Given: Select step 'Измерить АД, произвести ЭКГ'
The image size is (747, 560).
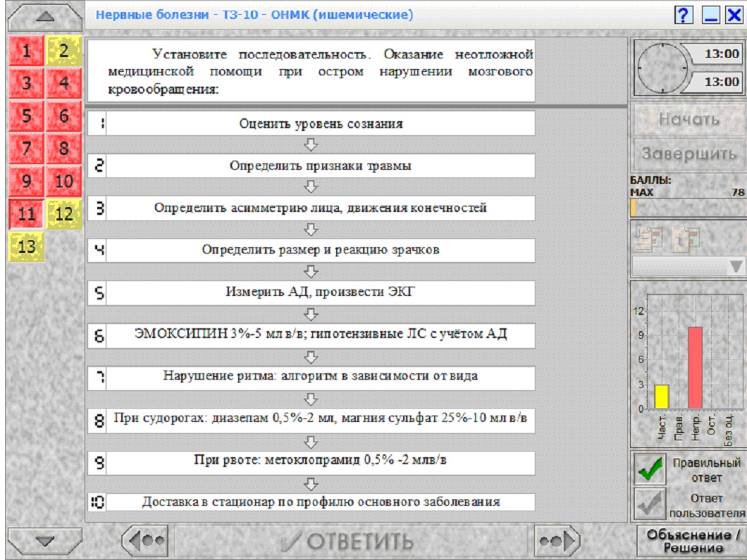Looking at the screenshot, I should pos(321,292).
